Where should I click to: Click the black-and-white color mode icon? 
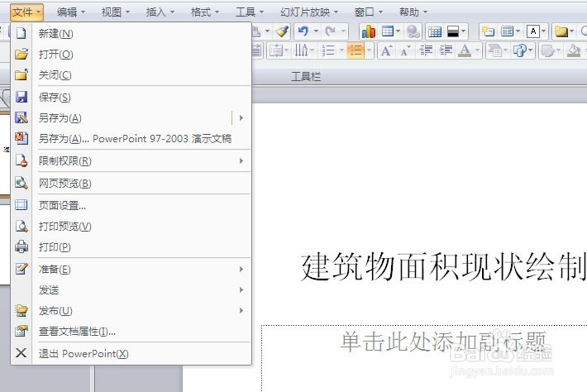[x=453, y=31]
